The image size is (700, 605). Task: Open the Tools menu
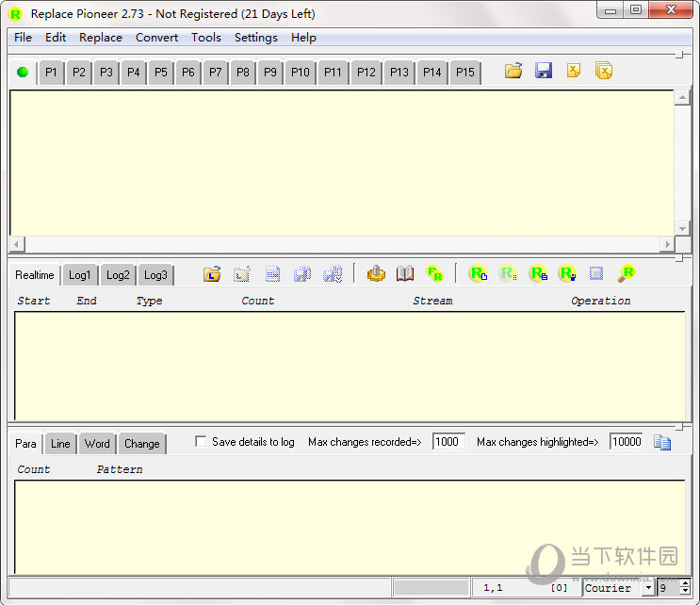[205, 38]
